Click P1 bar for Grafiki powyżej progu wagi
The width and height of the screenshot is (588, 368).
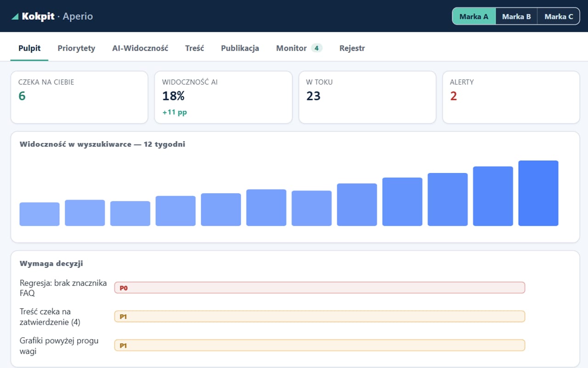pos(320,345)
